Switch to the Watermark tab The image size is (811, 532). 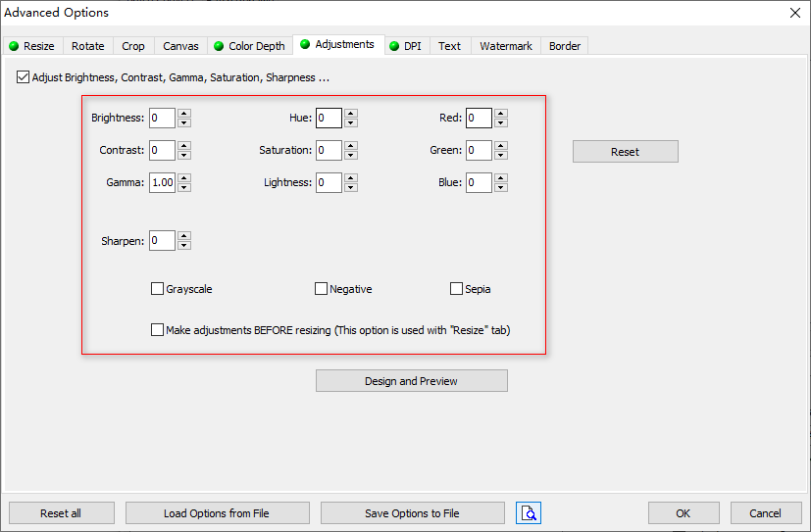[506, 46]
